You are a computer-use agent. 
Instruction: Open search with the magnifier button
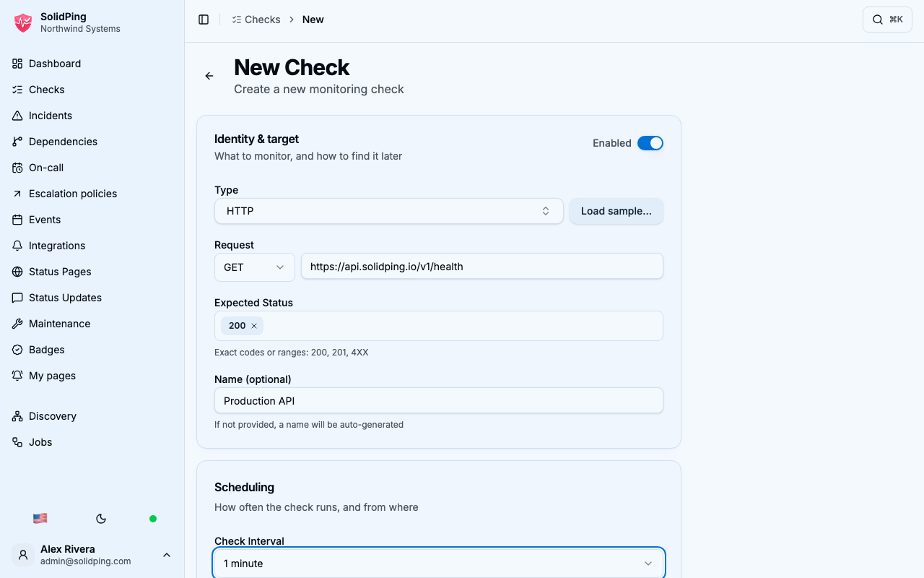887,20
